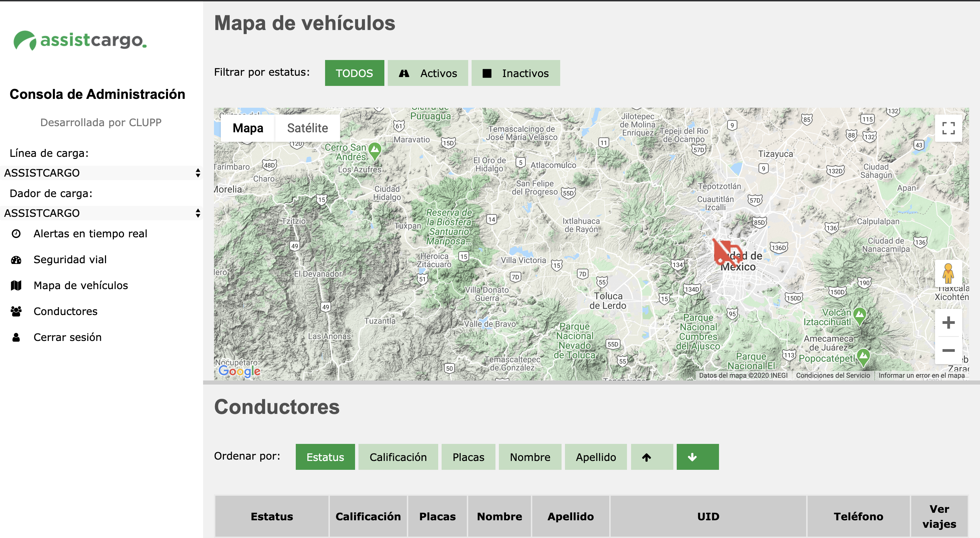Filter vehicles by Inactivos status

tap(515, 73)
